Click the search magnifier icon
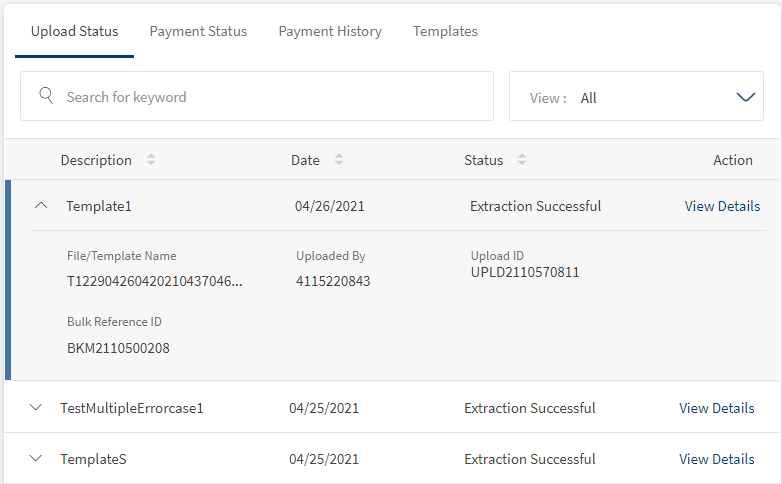The height and width of the screenshot is (484, 782). pos(45,96)
